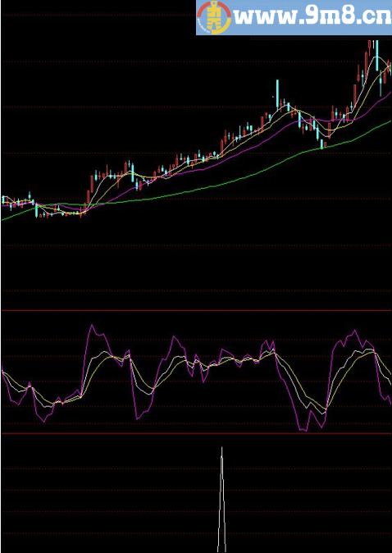Image resolution: width=392 pixels, height=553 pixels.
Task: Select the first candlestick at the far left of the chart
Action: click(3, 200)
